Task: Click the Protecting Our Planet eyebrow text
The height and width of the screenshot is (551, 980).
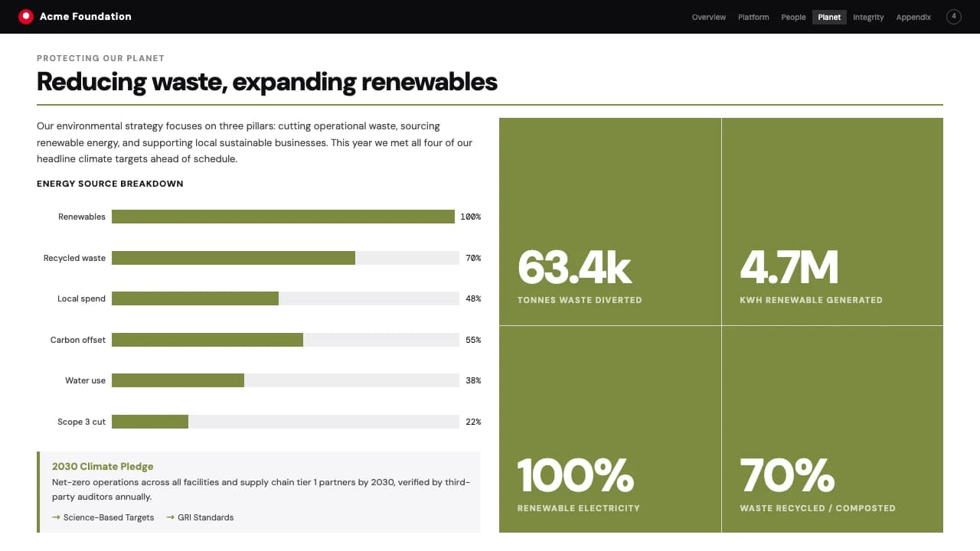Action: (100, 58)
